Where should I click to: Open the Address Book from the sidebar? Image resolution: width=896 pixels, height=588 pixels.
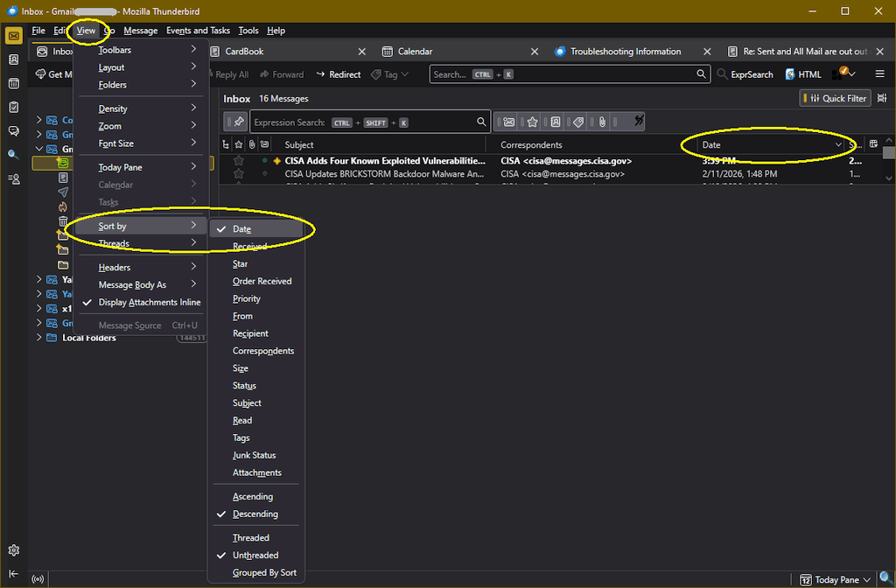click(x=13, y=59)
